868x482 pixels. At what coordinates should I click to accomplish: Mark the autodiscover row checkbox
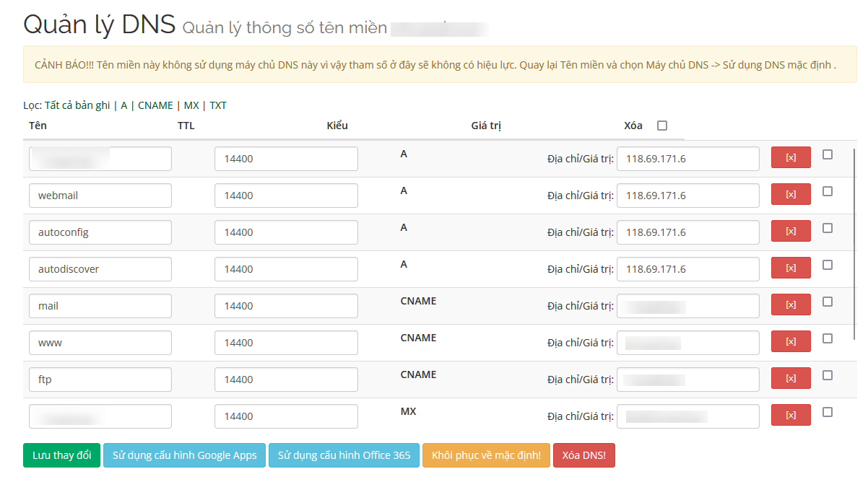(x=828, y=265)
